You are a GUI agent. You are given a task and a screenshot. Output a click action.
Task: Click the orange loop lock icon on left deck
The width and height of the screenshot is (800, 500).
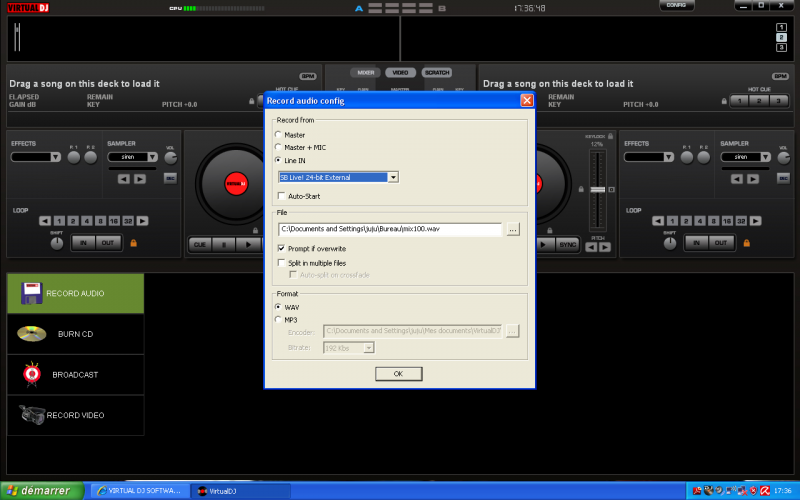point(132,242)
